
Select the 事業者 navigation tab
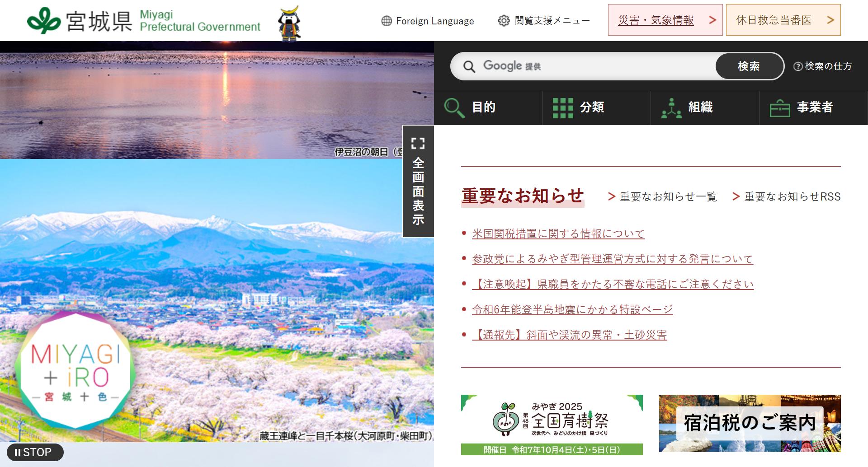(x=813, y=107)
